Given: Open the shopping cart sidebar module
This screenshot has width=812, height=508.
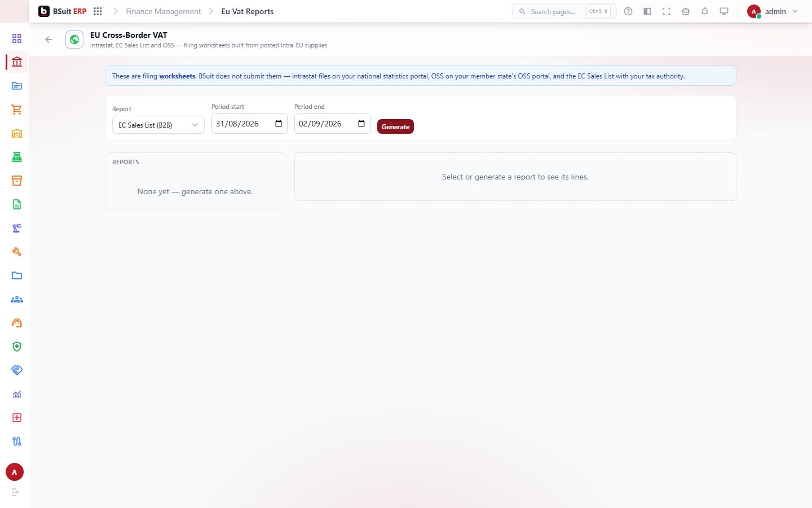Looking at the screenshot, I should [17, 110].
